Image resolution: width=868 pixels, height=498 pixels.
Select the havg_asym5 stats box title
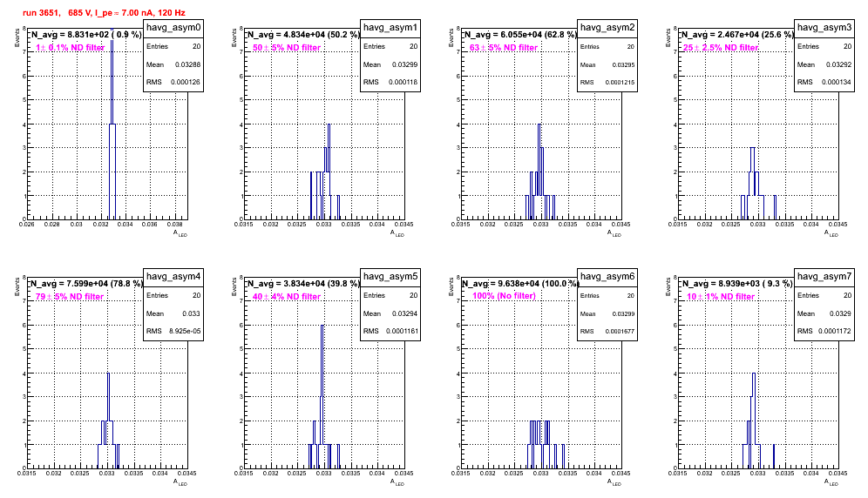click(x=390, y=276)
